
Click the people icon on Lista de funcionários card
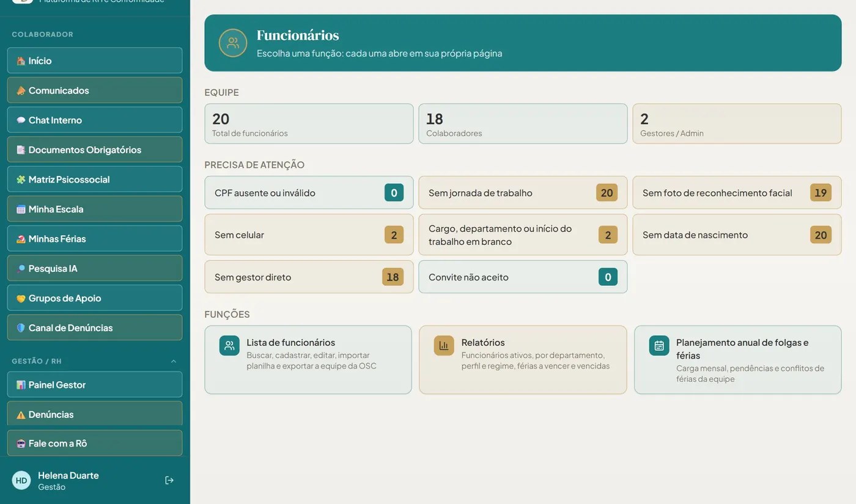(229, 345)
